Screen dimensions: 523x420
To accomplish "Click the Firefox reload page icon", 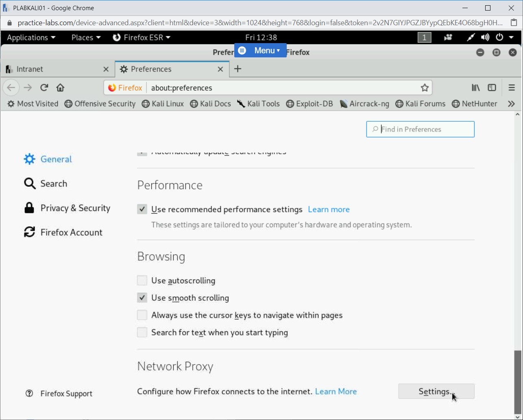I will [44, 87].
